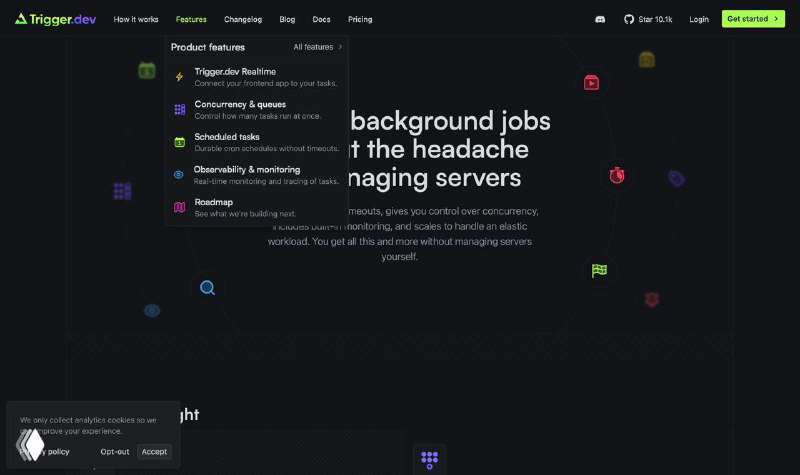Viewport: 800px width, 475px height.
Task: Click the purple tag icon
Action: click(677, 179)
